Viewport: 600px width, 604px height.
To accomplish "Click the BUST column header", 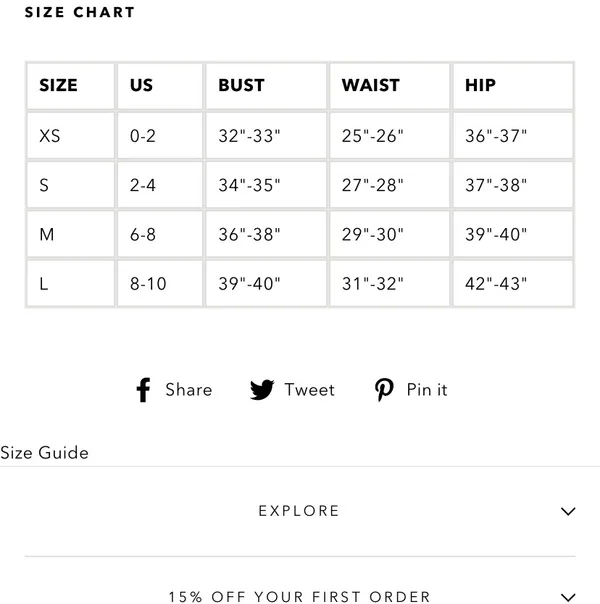I will [x=266, y=86].
